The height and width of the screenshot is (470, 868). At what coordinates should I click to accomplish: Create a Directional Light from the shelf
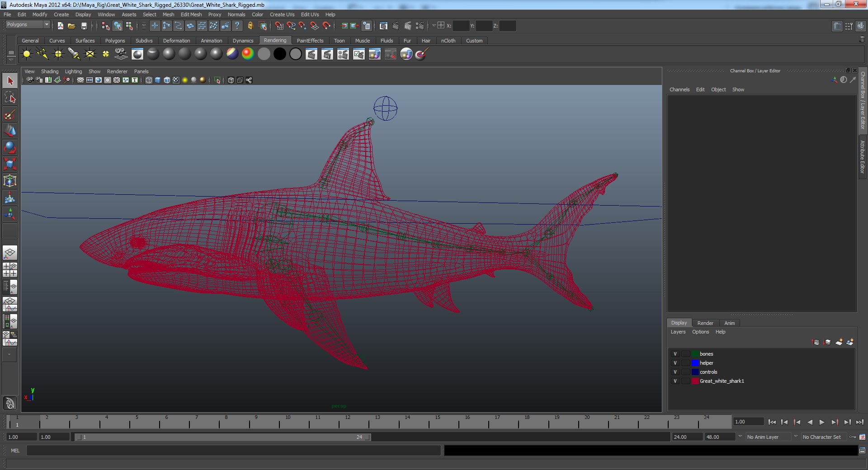42,54
